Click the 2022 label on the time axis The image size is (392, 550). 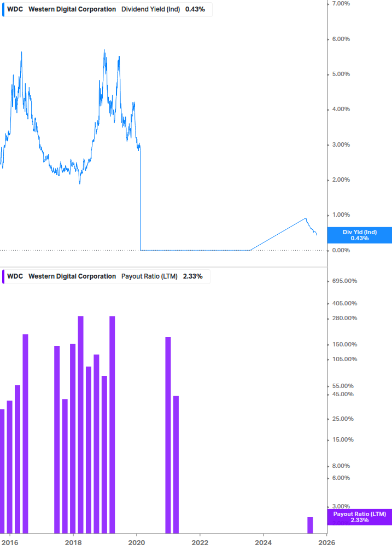click(200, 542)
